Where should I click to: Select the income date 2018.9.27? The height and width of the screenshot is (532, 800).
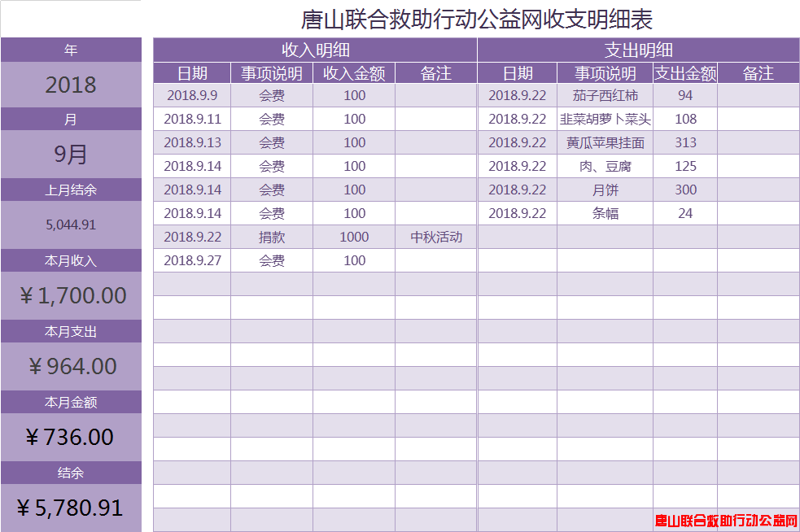[192, 260]
